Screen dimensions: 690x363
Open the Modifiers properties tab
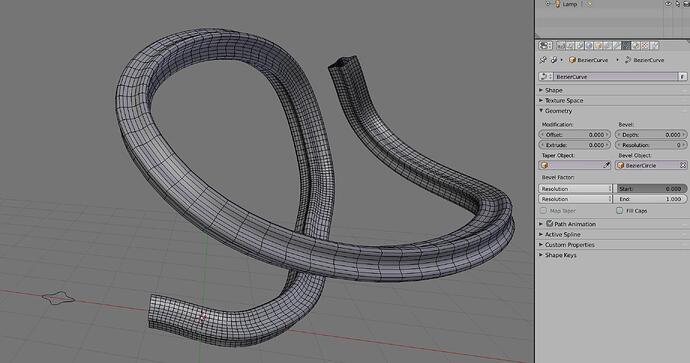[x=617, y=45]
